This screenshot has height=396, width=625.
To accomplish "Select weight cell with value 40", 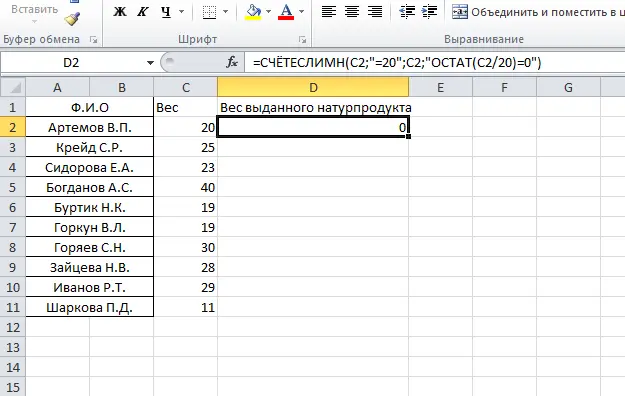I will pyautogui.click(x=186, y=187).
